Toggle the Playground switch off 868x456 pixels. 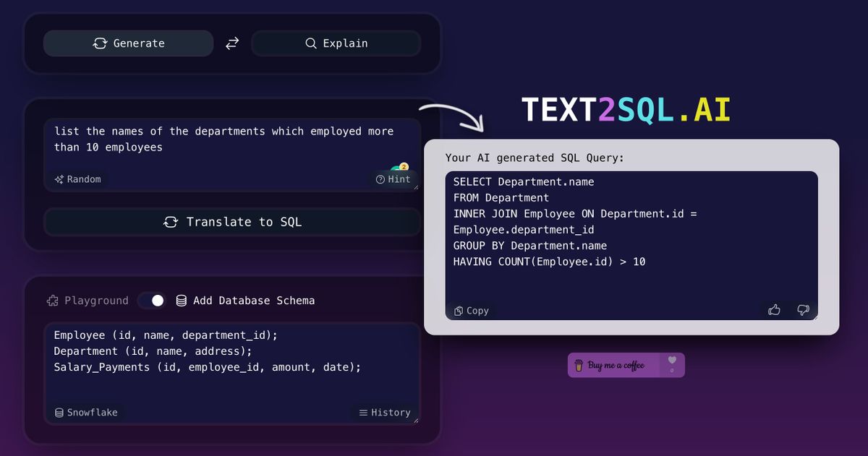click(x=152, y=300)
